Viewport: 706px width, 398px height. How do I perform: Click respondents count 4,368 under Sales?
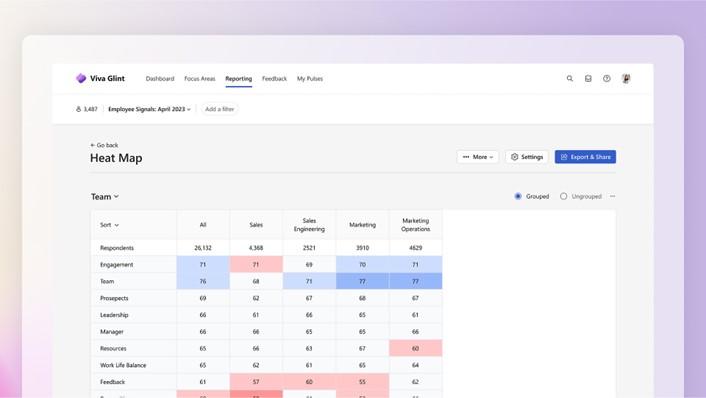[256, 248]
